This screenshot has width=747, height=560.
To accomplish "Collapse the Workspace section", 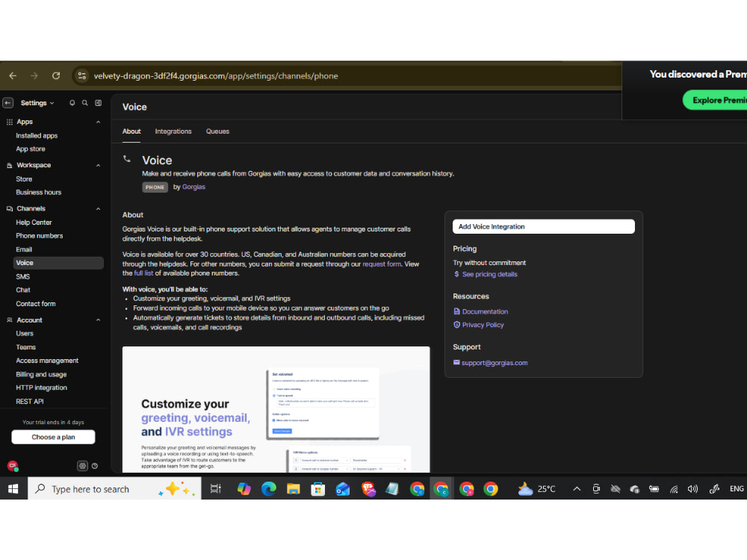I will point(98,166).
